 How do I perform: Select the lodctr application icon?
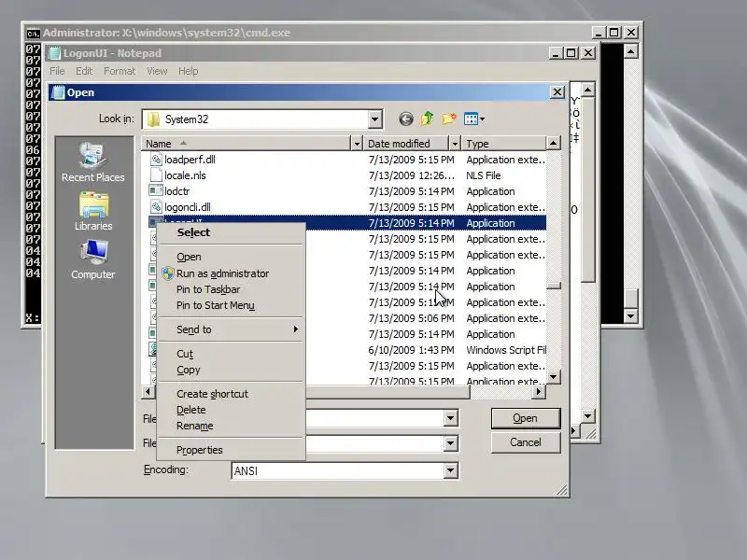156,191
